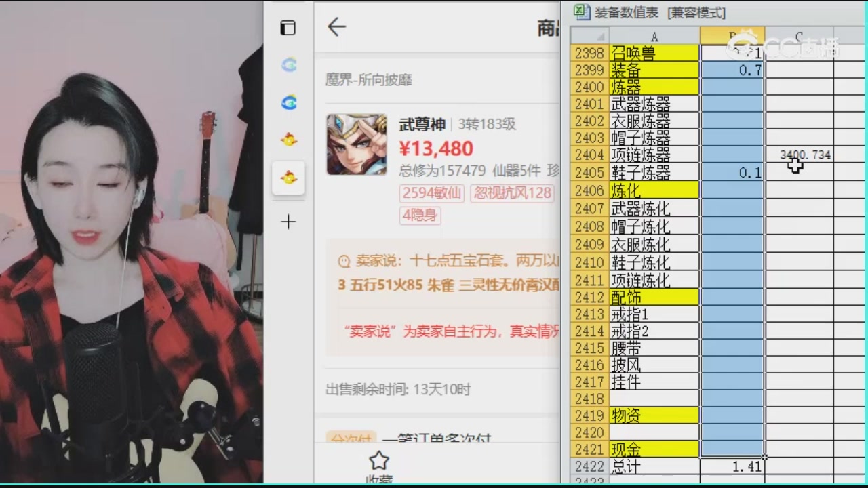The image size is (868, 488).
Task: Click the 忽视抗风128 tag
Action: click(512, 192)
